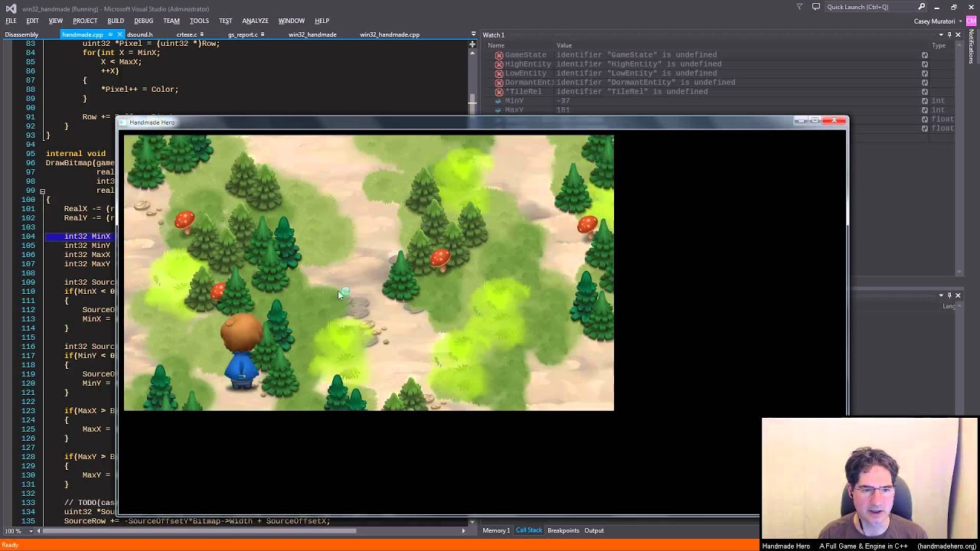Open the FILE menu
This screenshot has height=551, width=980.
click(11, 21)
